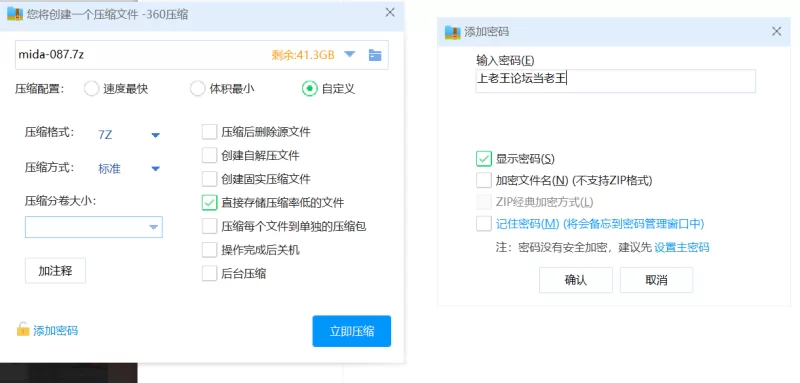The image size is (800, 383).
Task: Open the 压缩方式 标准 dropdown
Action: tap(156, 169)
